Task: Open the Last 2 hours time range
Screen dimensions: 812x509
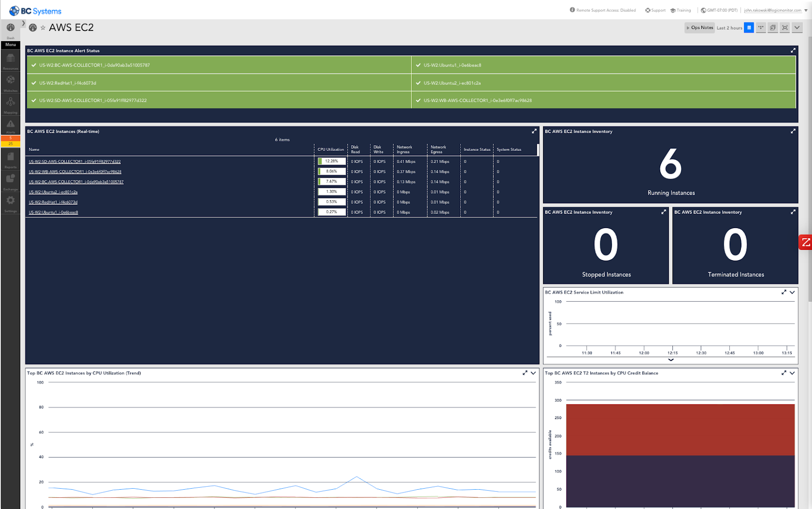Action: (729, 28)
